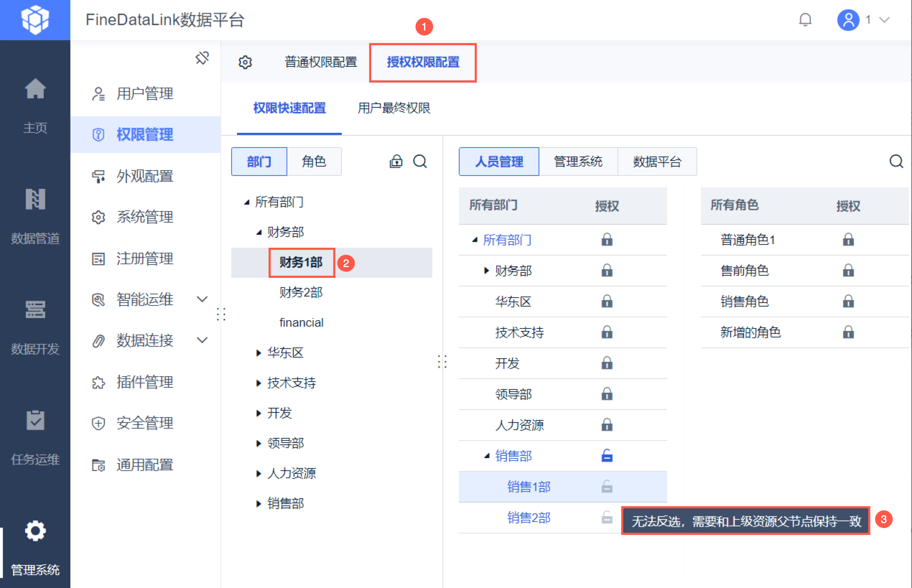Expand the 智能运维 menu chevron
This screenshot has width=912, height=588.
coord(202,299)
